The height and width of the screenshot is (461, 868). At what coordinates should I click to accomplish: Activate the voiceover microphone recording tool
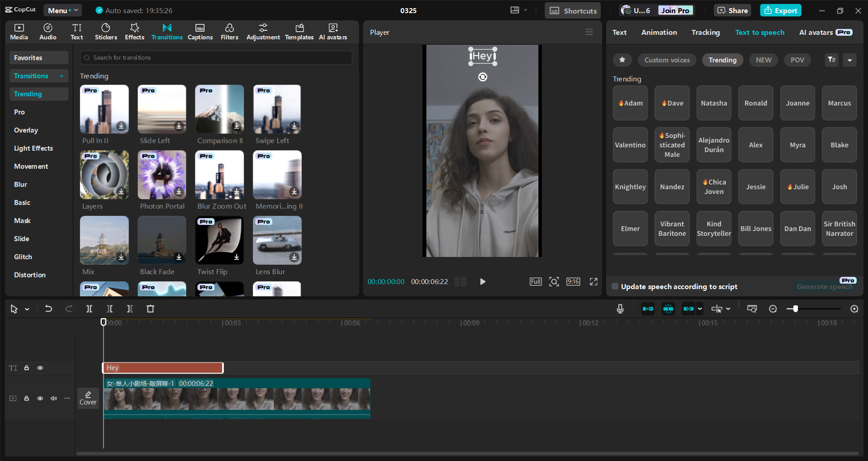pyautogui.click(x=620, y=309)
